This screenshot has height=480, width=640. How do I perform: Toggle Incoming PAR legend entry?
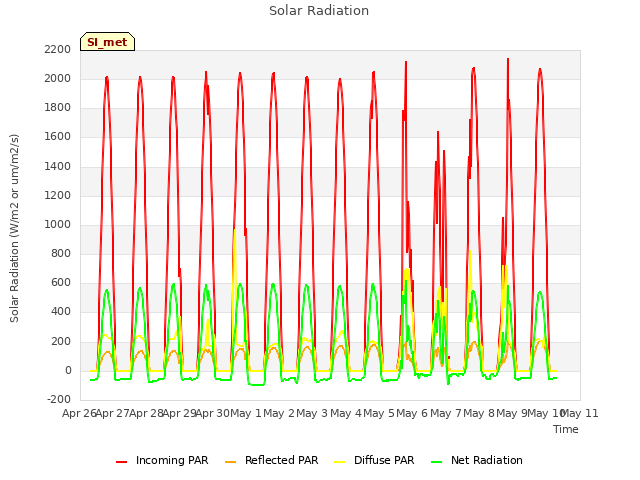(162, 460)
